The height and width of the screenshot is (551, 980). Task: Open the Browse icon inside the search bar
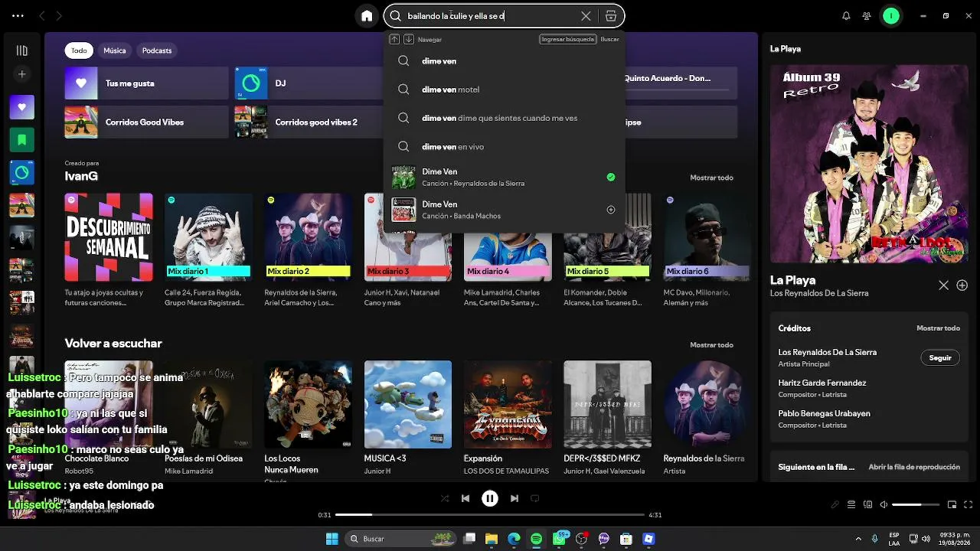click(x=611, y=15)
